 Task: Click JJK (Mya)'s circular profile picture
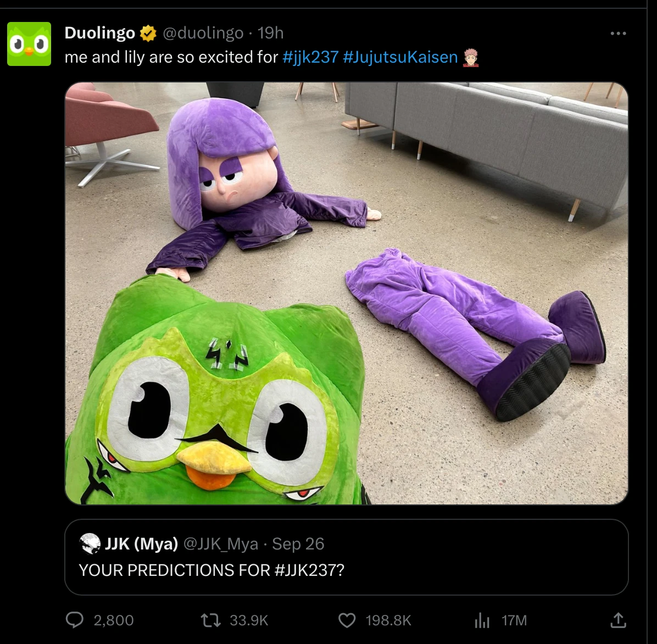(90, 544)
